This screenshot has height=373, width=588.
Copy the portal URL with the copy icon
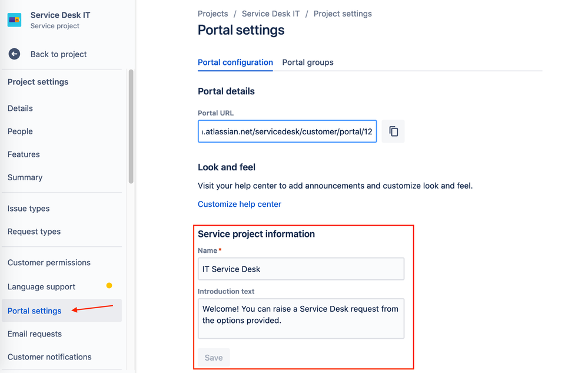tap(393, 131)
